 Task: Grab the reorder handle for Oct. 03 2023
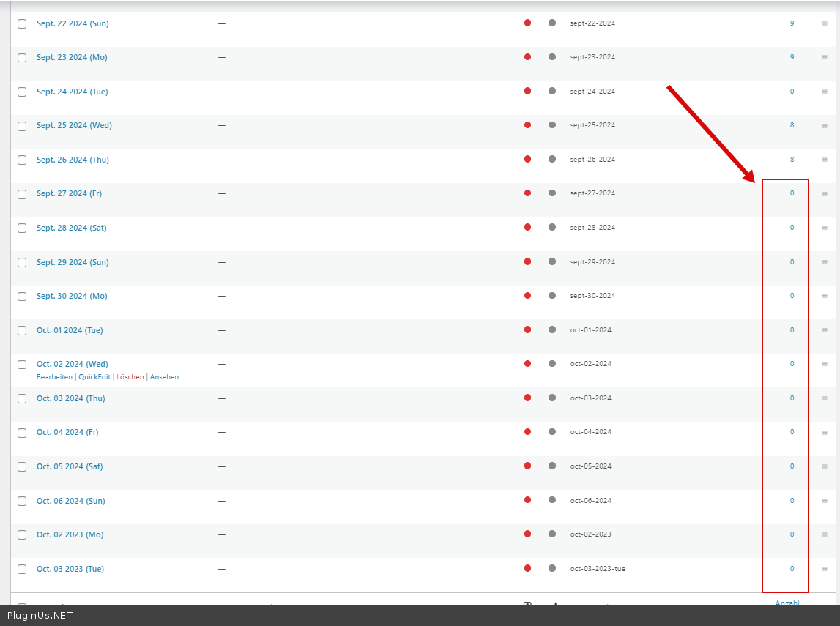click(824, 569)
